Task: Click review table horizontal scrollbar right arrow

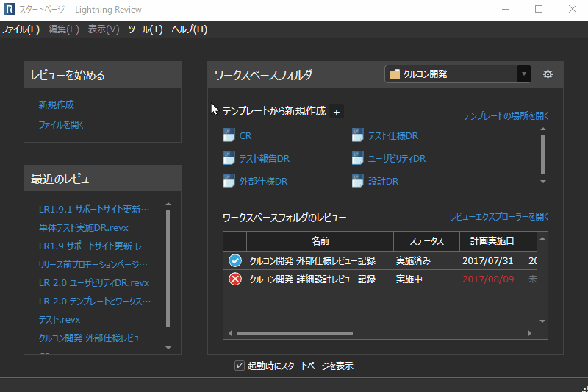Action: point(529,333)
